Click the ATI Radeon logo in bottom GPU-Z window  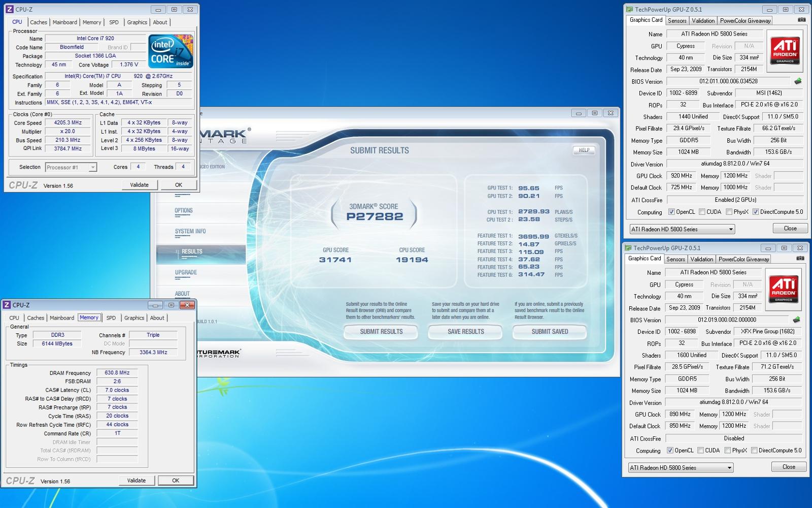(x=783, y=289)
